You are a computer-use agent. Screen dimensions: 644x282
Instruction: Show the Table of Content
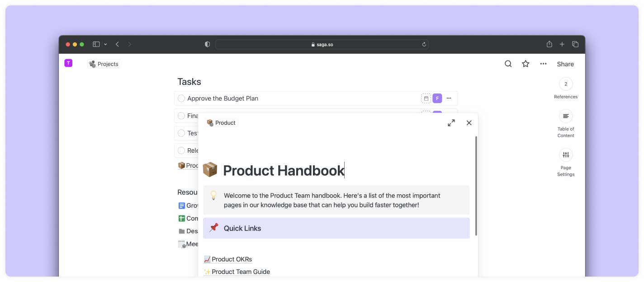565,117
